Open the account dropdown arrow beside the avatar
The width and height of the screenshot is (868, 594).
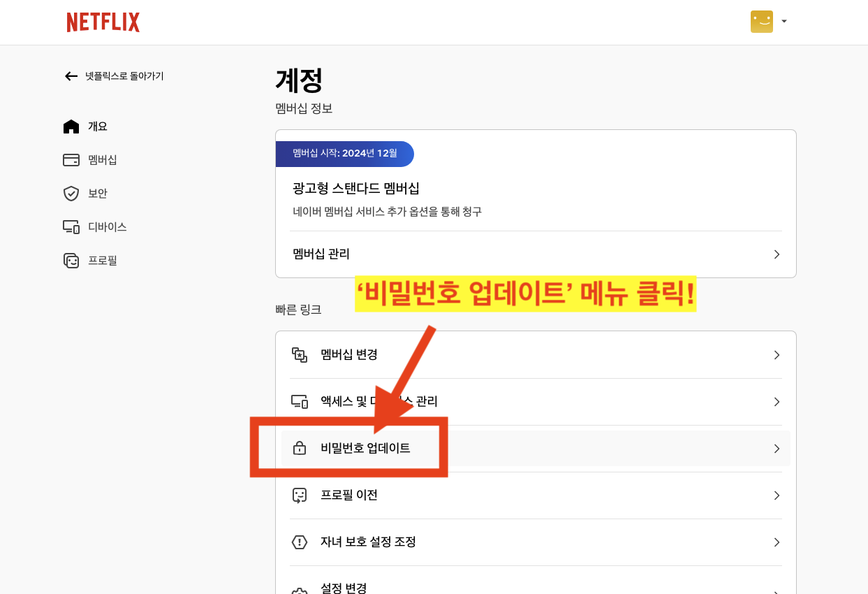[x=784, y=22]
